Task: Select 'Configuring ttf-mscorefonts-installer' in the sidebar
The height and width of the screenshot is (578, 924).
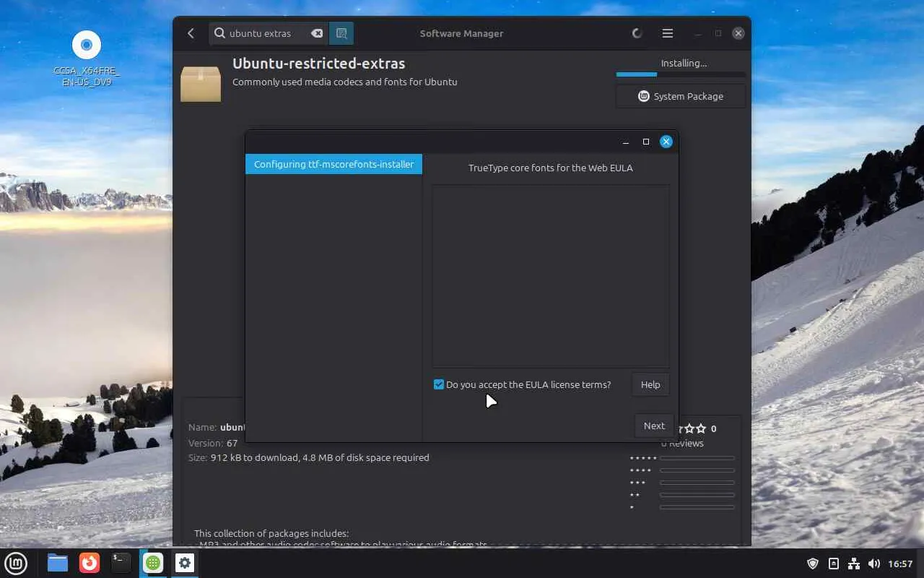Action: pos(334,164)
